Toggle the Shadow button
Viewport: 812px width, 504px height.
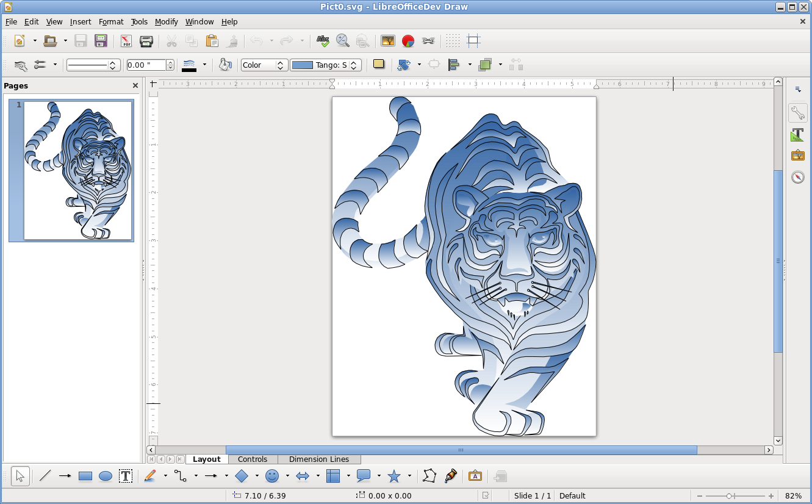point(379,65)
